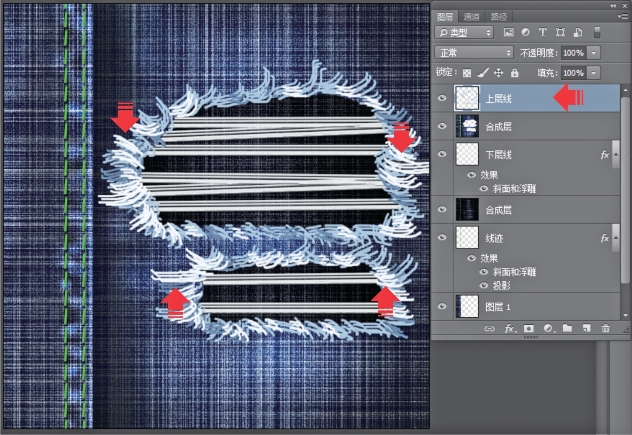This screenshot has width=632, height=435.
Task: Toggle the shape layer filter icon
Action: click(560, 32)
